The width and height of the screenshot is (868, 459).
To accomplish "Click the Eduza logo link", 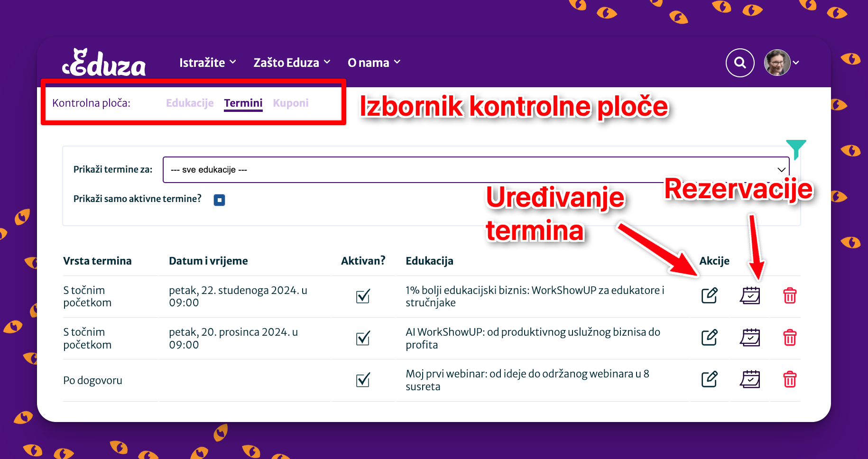I will (104, 63).
